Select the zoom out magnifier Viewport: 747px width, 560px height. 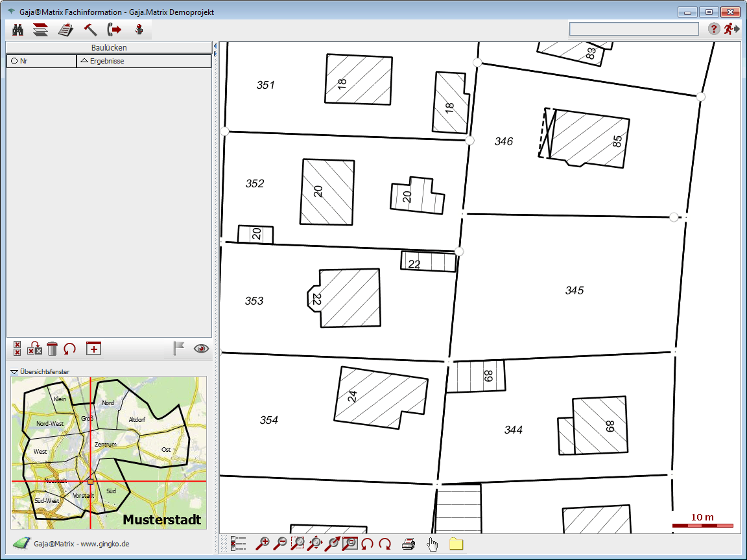(280, 544)
